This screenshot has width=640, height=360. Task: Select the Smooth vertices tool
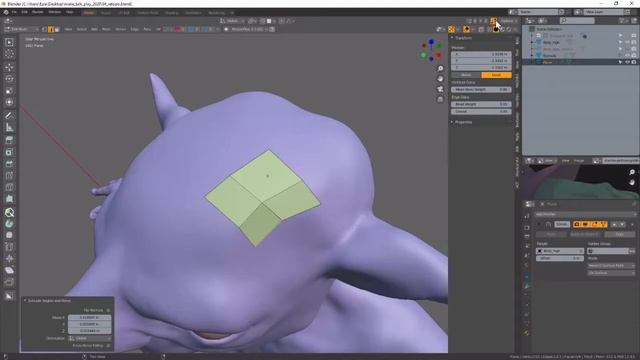pyautogui.click(x=9, y=236)
